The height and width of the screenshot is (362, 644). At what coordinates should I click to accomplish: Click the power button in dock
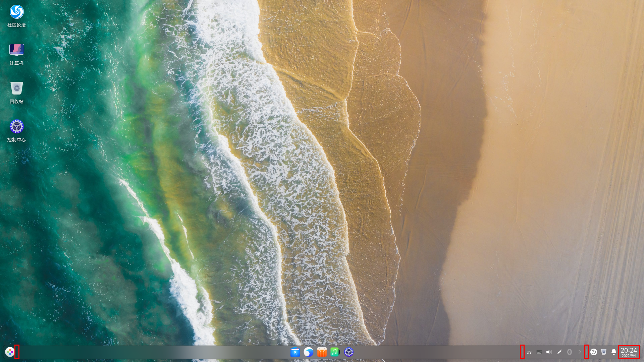593,352
